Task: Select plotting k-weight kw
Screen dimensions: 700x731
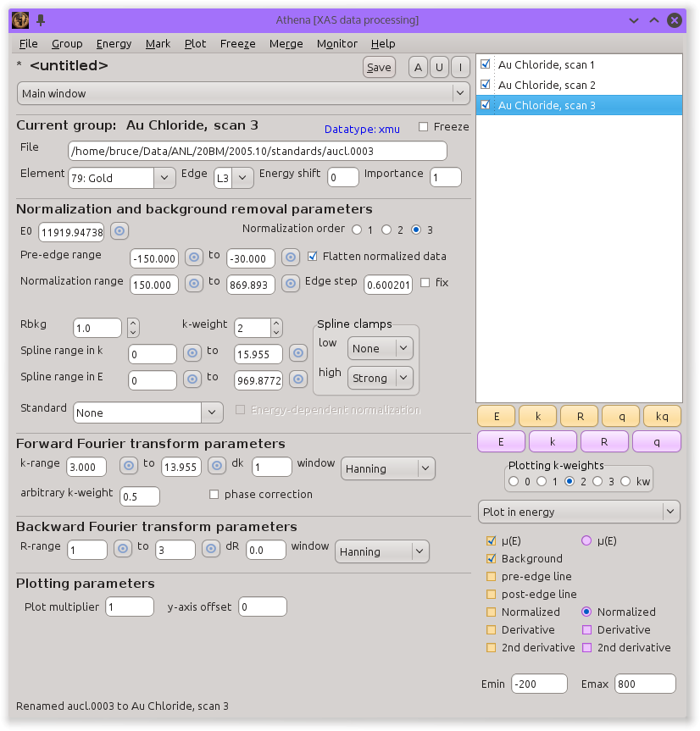Action: pos(625,482)
